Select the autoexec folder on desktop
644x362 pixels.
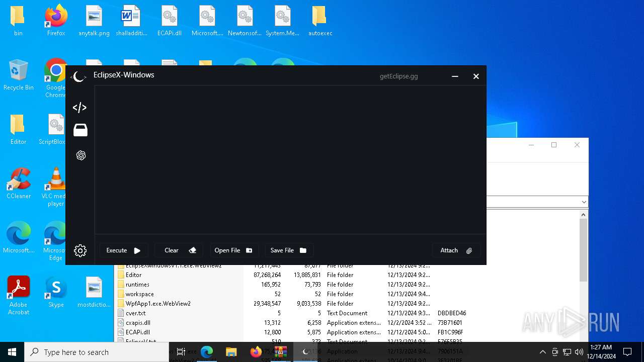point(320,21)
